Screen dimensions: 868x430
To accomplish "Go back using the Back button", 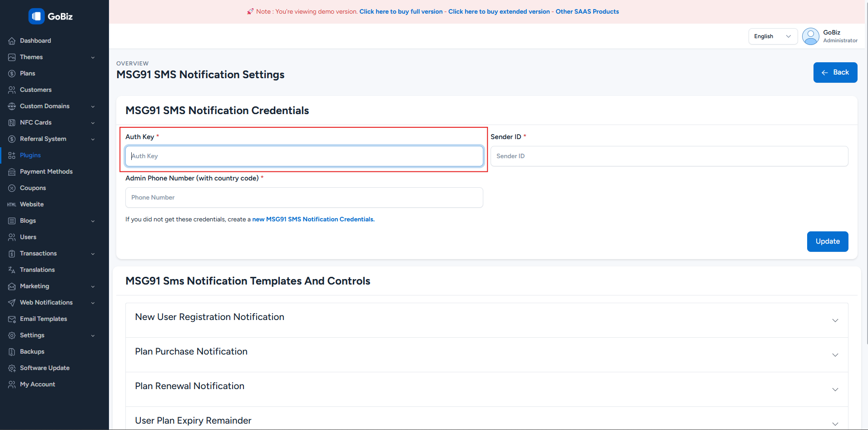I will (835, 73).
